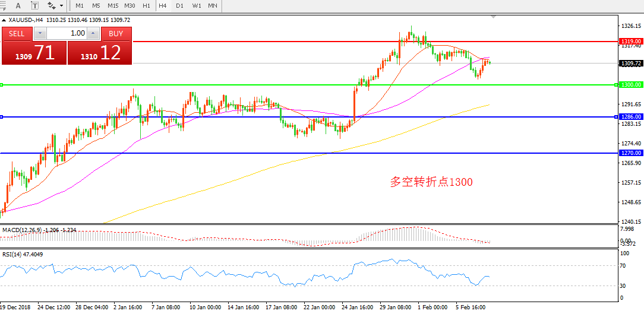Switch chart to M15 timeframe
The image size is (644, 314).
(113, 6)
